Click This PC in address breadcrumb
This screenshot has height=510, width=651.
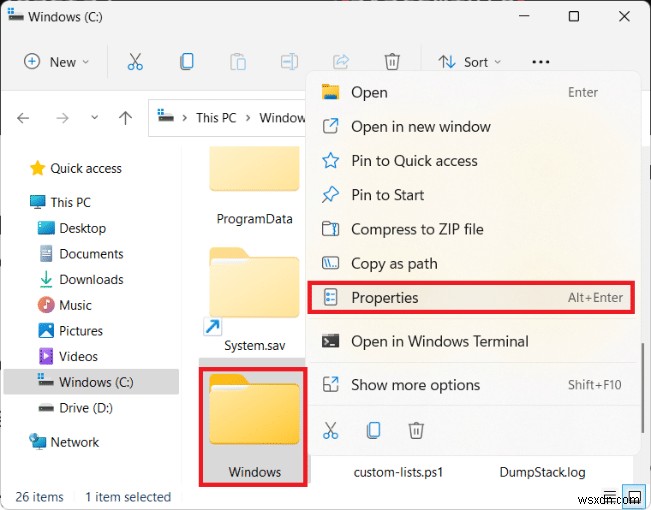(x=216, y=118)
